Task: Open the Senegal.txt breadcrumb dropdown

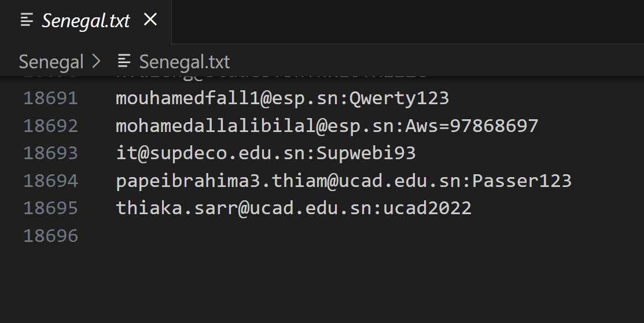Action: pyautogui.click(x=184, y=61)
